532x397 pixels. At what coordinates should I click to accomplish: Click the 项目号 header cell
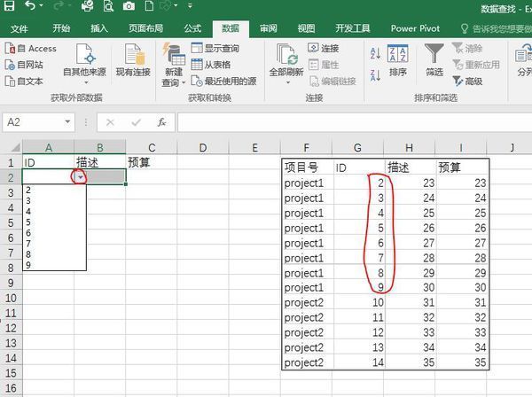[x=307, y=167]
